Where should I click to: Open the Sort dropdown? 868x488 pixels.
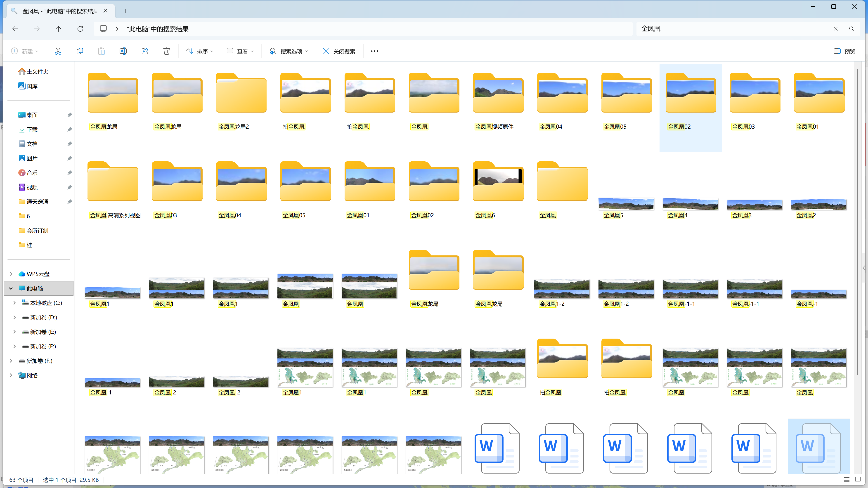200,51
